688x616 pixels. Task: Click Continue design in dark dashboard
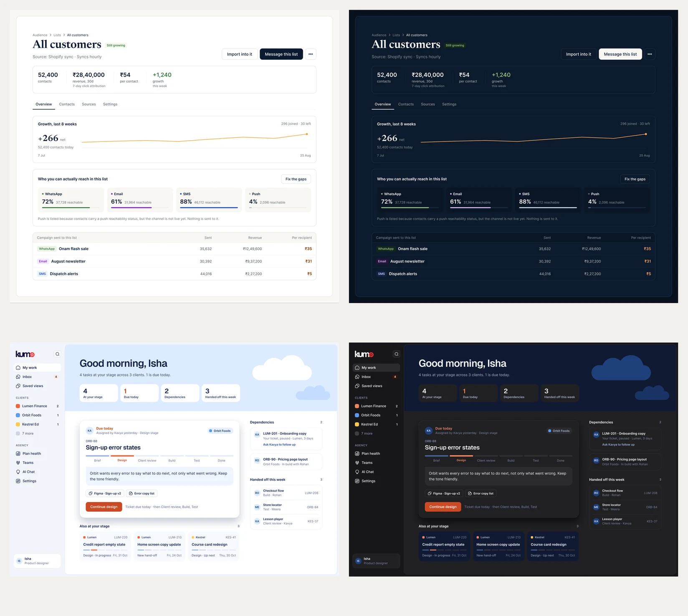click(x=443, y=507)
